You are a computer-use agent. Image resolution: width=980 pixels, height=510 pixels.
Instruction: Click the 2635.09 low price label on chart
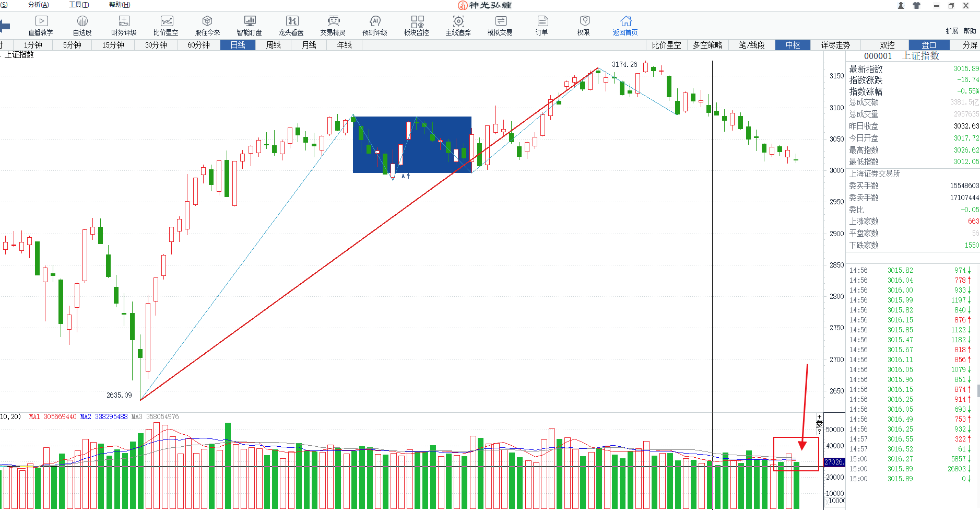(x=119, y=395)
